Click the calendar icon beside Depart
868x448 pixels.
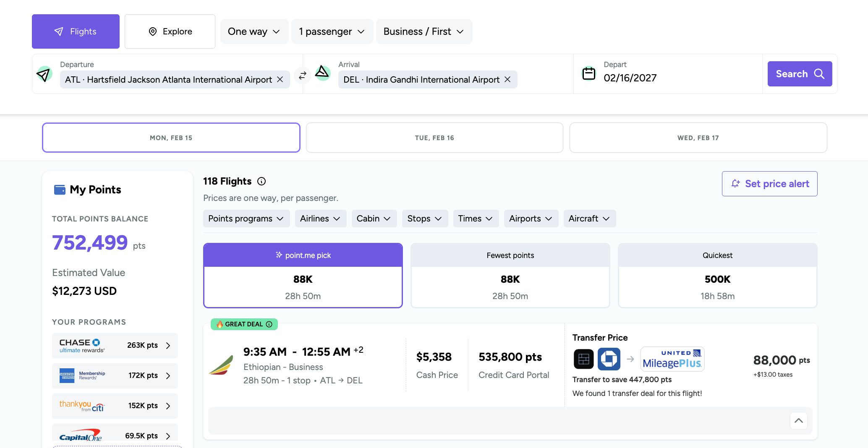(589, 73)
